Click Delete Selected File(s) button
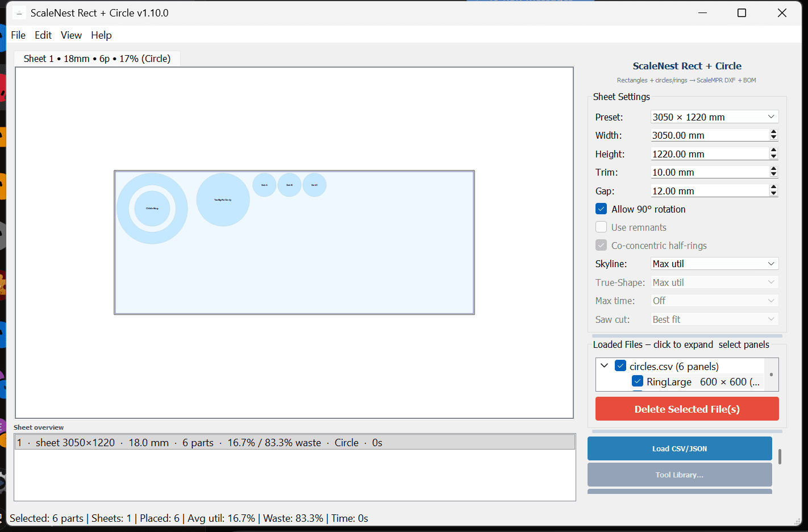808x532 pixels. (687, 409)
